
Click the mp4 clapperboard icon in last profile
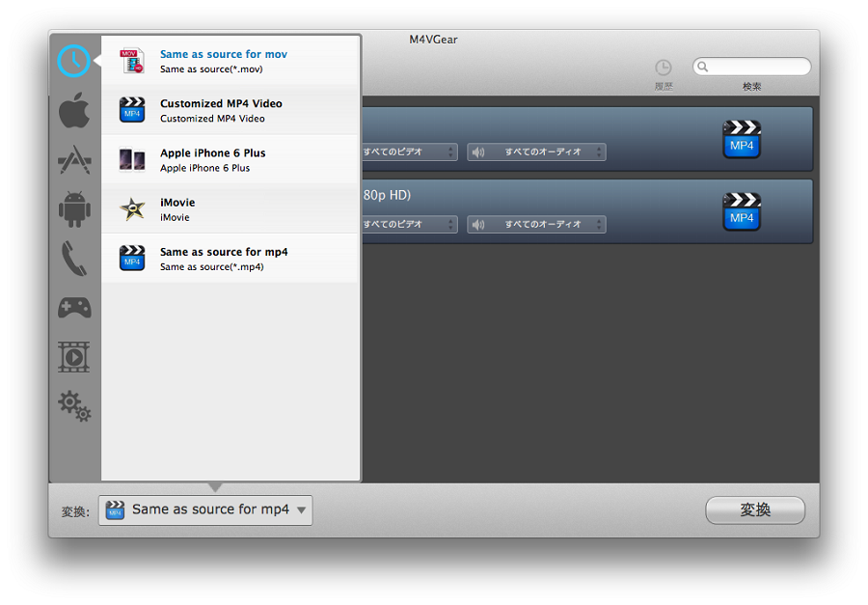tap(132, 259)
